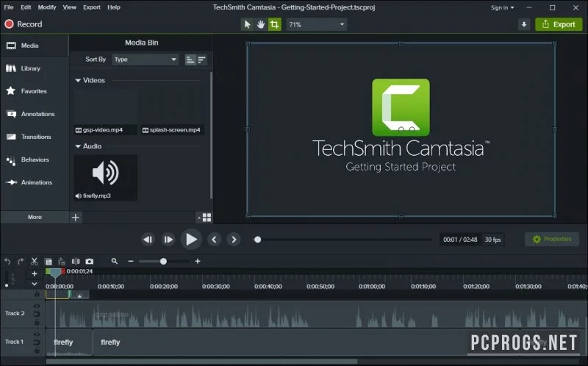The image size is (588, 366).
Task: Open the Transitions tab
Action: tap(34, 137)
